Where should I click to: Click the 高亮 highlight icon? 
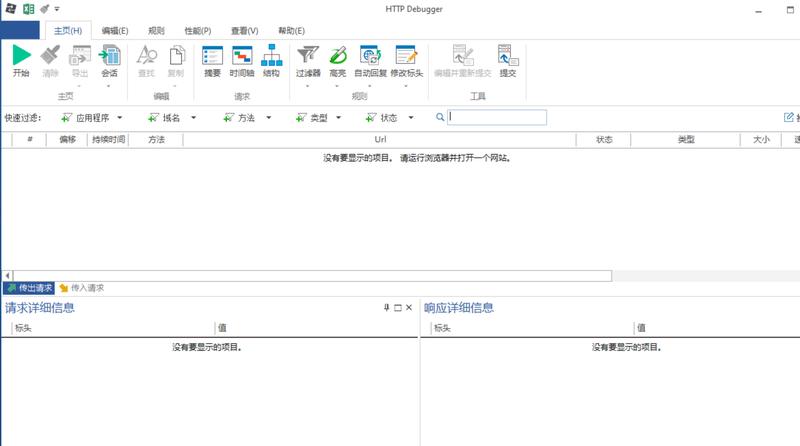pos(337,55)
